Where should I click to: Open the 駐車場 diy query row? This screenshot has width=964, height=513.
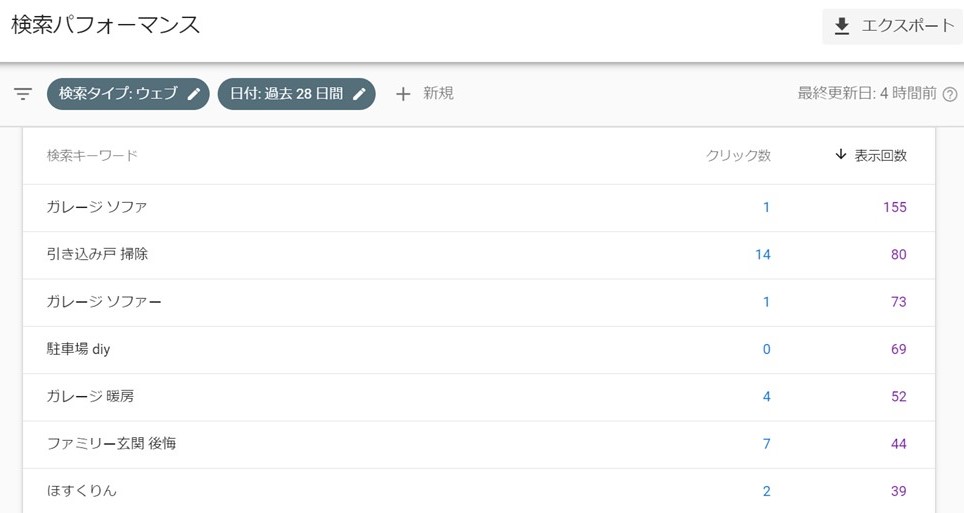(x=479, y=350)
